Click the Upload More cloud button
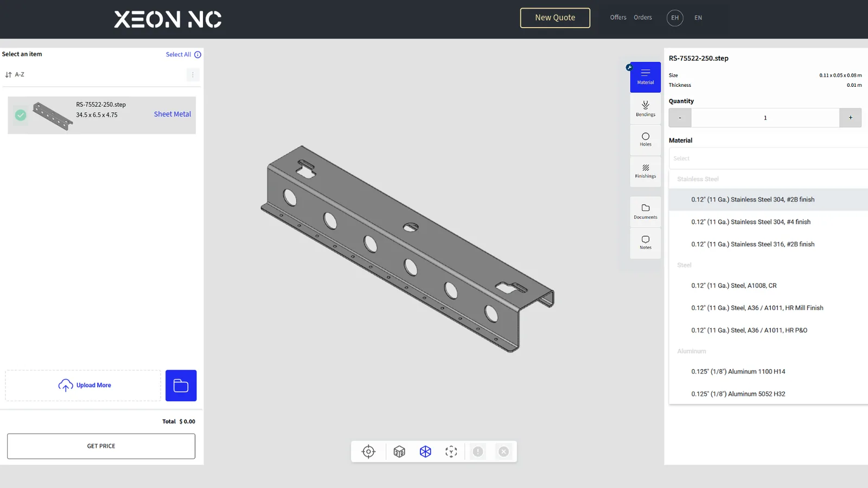Image resolution: width=868 pixels, height=488 pixels. point(83,386)
